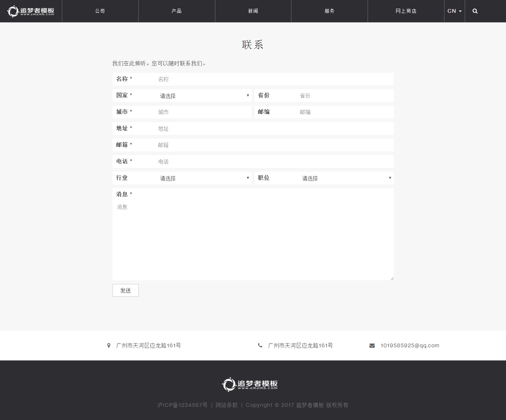Click the footer 追梦者模板 logo
506x420 pixels.
tap(250, 384)
